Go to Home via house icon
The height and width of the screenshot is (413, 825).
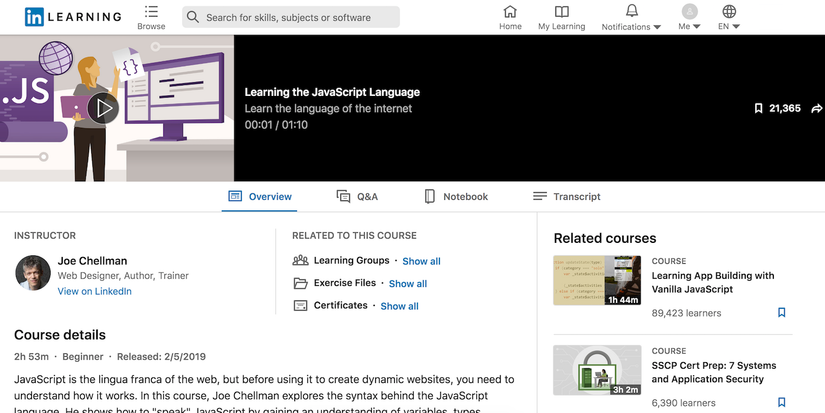pyautogui.click(x=510, y=11)
